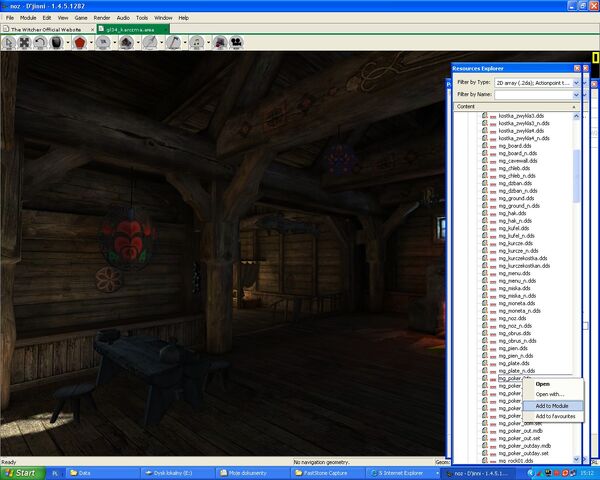Click the dark chest placeable toolbar icon
600x480 pixels.
click(126, 43)
